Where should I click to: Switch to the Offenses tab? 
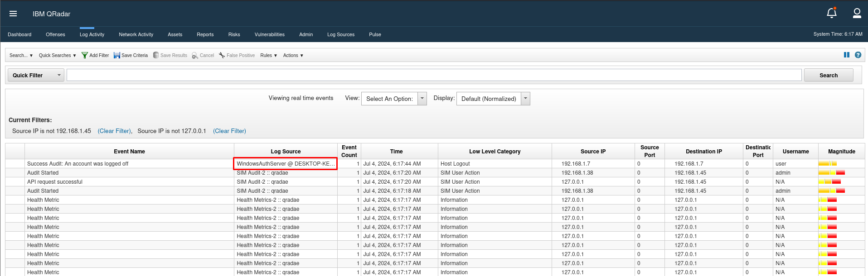[x=55, y=34]
